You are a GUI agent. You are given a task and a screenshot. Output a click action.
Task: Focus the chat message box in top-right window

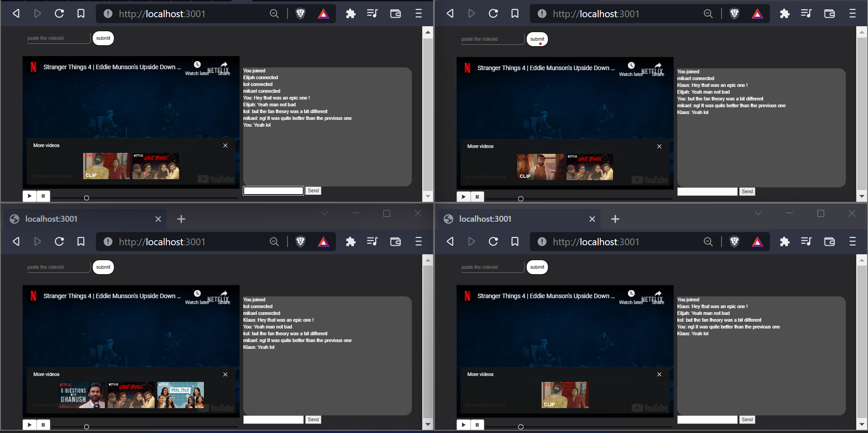pos(708,192)
